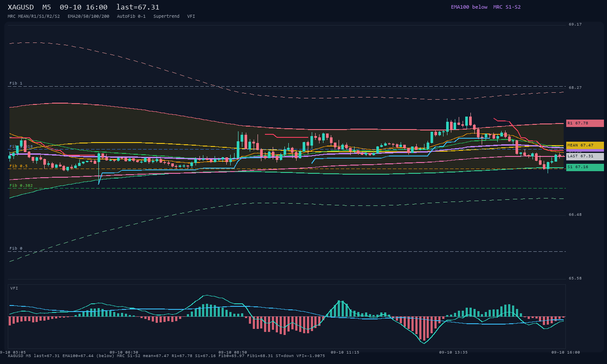
Task: Click the orange Fib 0.5 level label
Action: pyautogui.click(x=19, y=166)
